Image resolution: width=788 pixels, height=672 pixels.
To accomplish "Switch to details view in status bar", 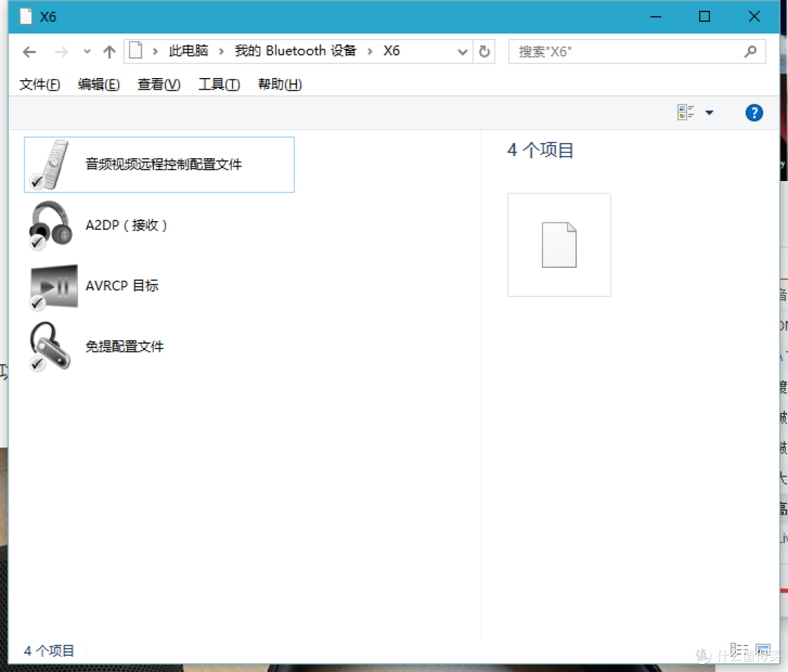I will 738,650.
